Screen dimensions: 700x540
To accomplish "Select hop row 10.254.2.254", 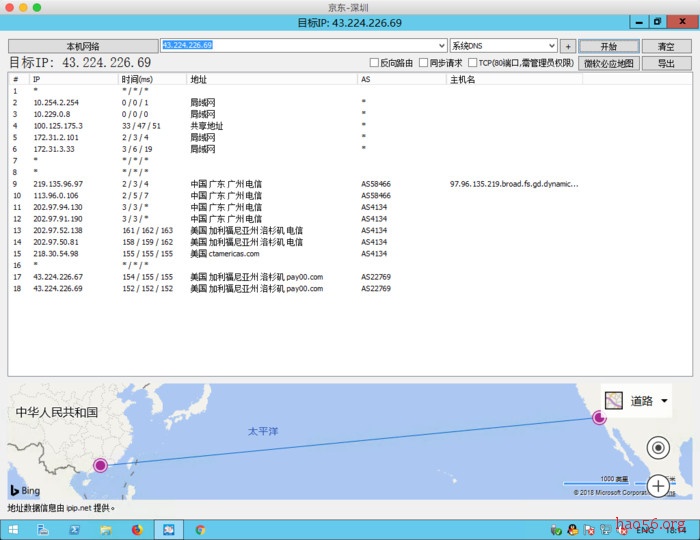I will pyautogui.click(x=350, y=103).
